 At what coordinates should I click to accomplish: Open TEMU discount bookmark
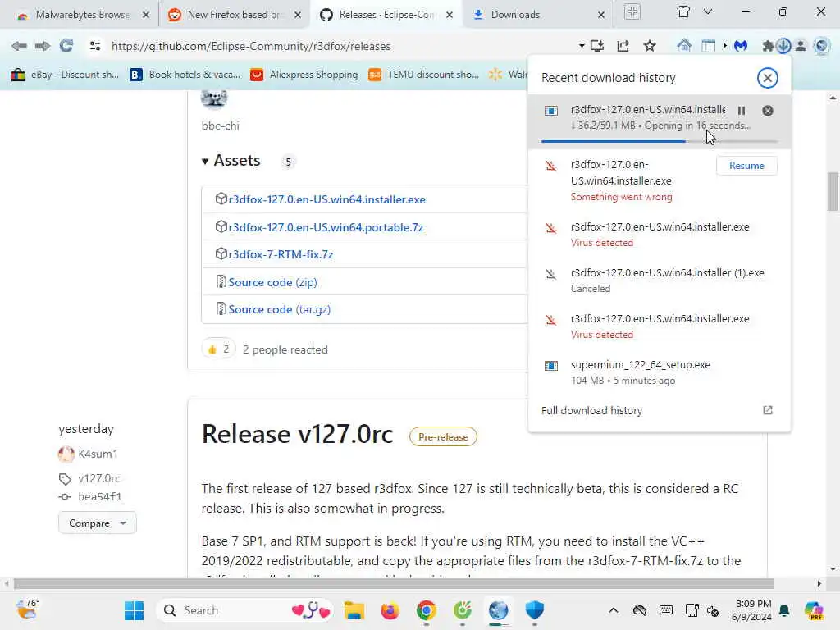click(x=424, y=75)
